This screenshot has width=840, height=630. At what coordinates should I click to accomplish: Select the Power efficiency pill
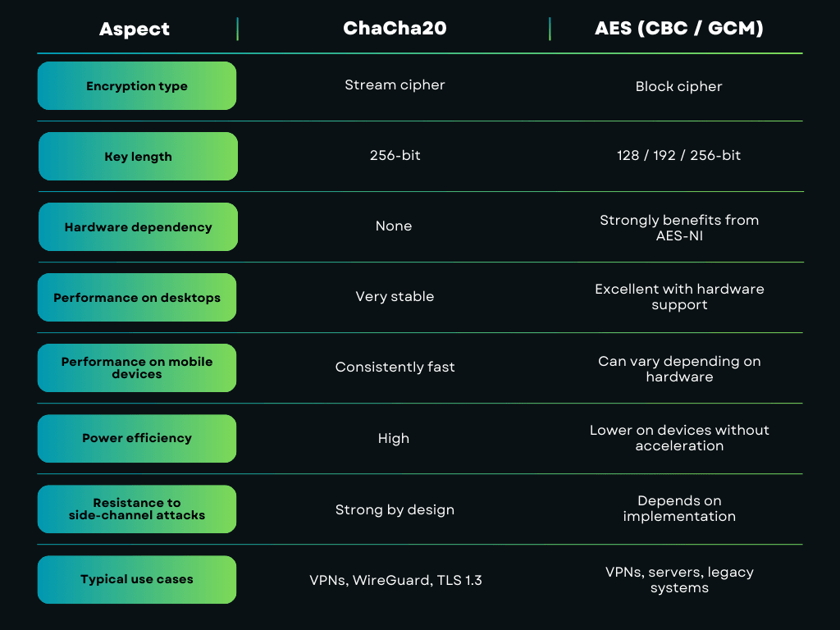[x=137, y=438]
